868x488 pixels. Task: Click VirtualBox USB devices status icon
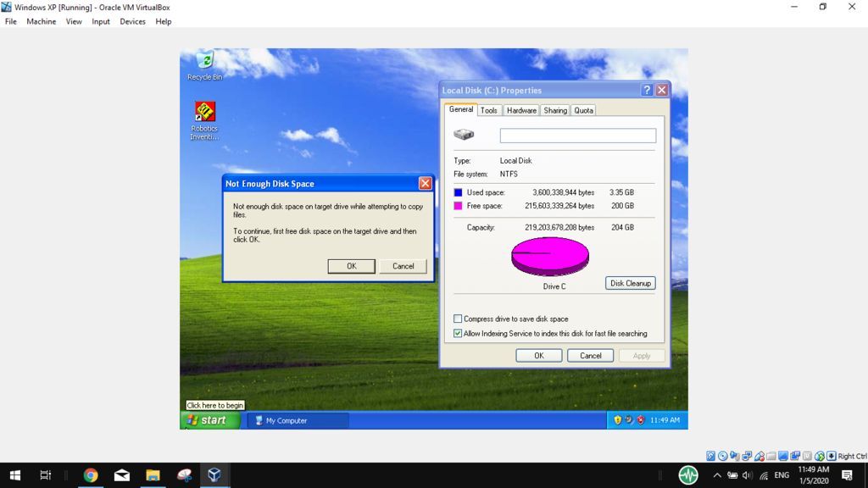759,456
